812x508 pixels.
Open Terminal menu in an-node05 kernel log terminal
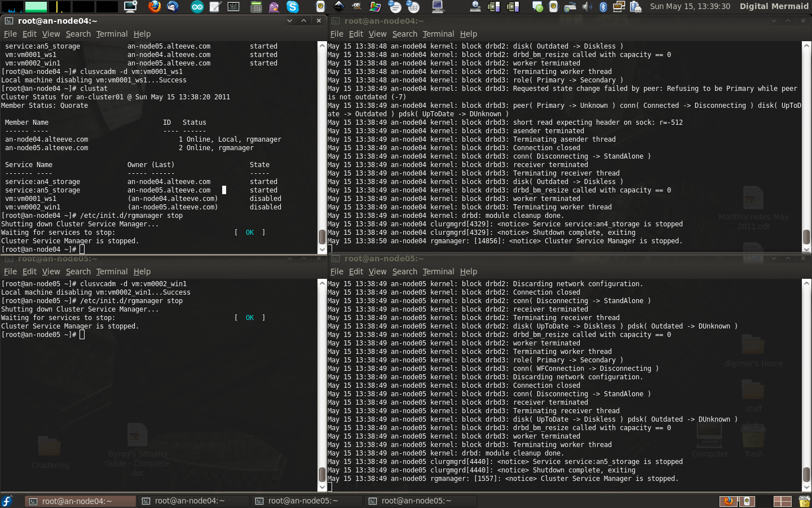click(x=438, y=271)
